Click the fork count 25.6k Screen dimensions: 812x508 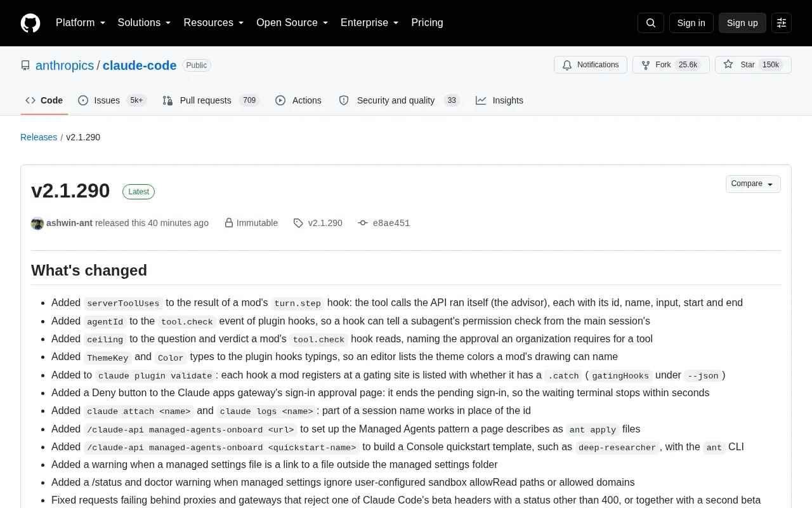[x=688, y=65]
